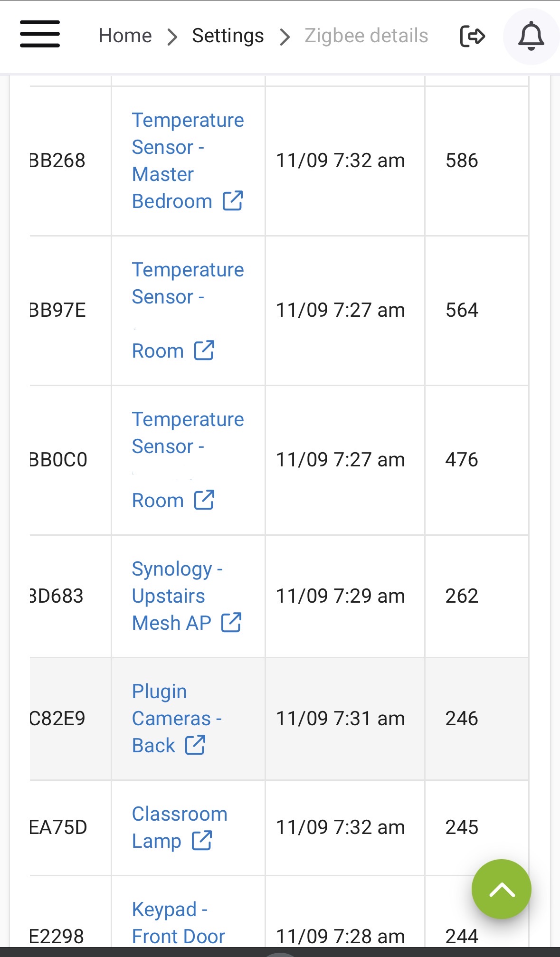Select the C82E9 device ID cell
560x957 pixels.
click(57, 719)
